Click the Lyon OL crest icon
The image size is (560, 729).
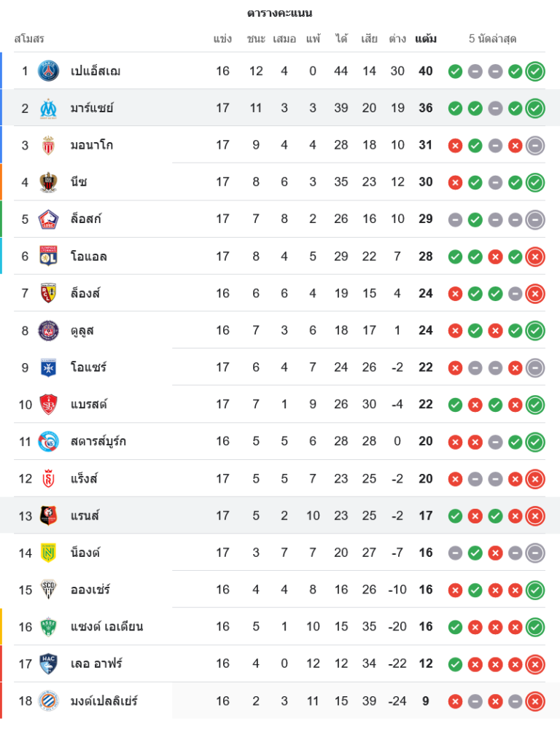(x=49, y=256)
